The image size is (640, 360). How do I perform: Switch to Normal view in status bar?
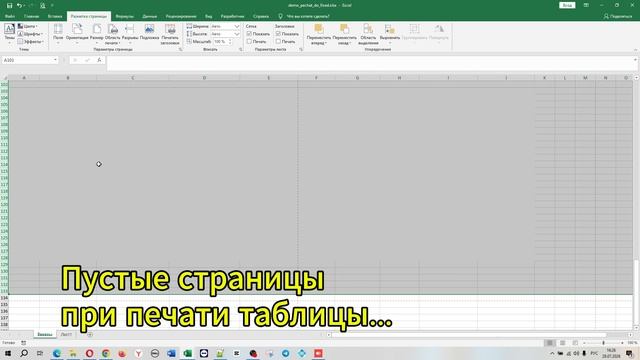point(550,343)
